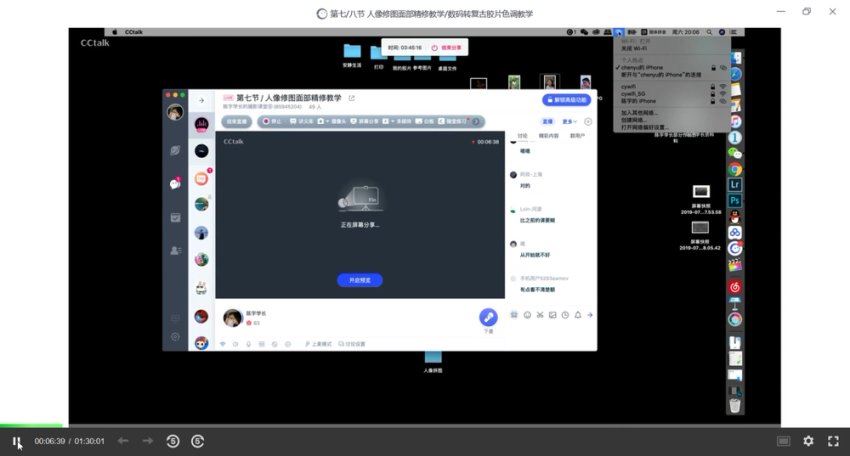Image resolution: width=850 pixels, height=456 pixels.
Task: Go to previous video with left arrow
Action: coord(123,441)
